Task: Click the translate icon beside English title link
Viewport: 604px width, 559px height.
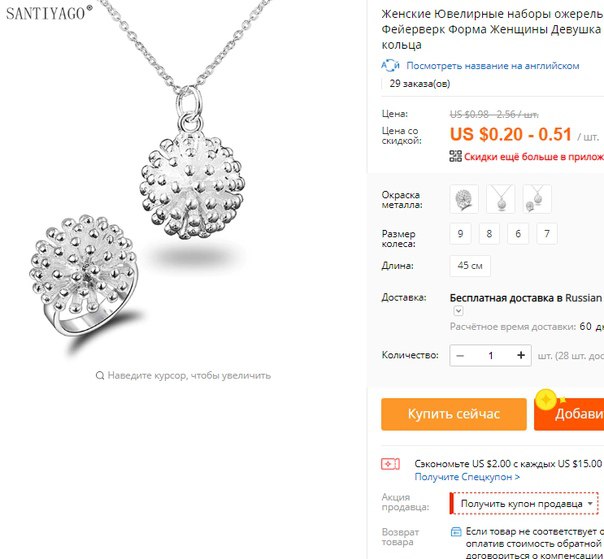Action: (x=391, y=65)
